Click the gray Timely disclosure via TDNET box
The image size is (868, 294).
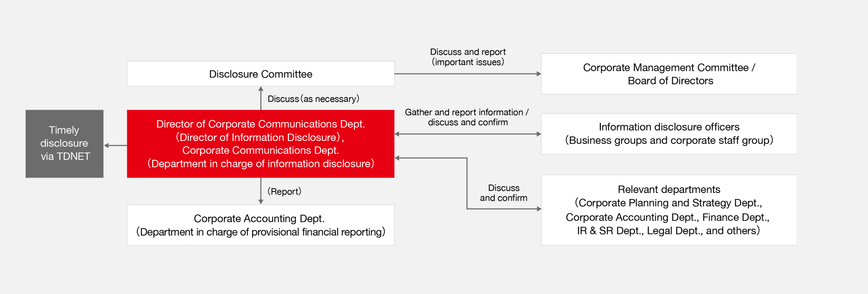point(64,144)
